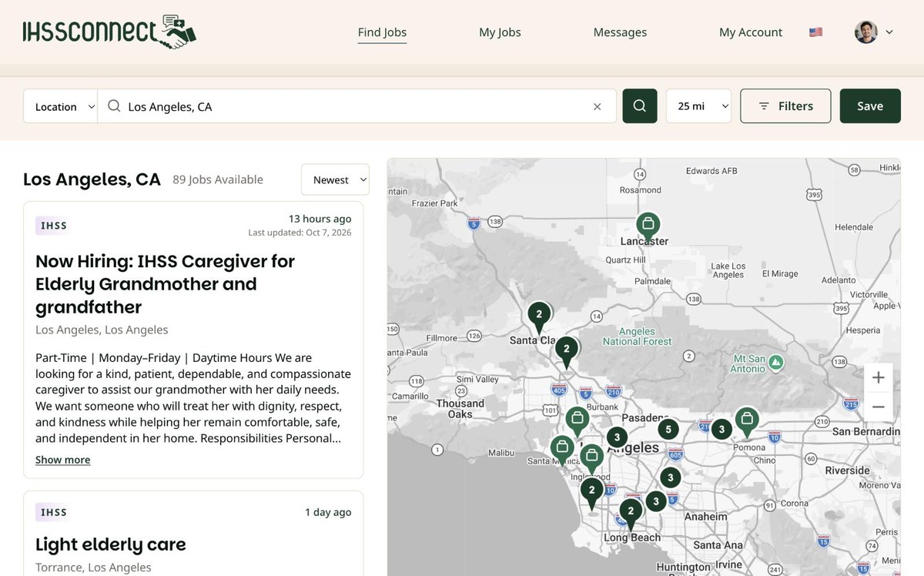Select the cluster pin 2 south of Santa Clarita

566,351
